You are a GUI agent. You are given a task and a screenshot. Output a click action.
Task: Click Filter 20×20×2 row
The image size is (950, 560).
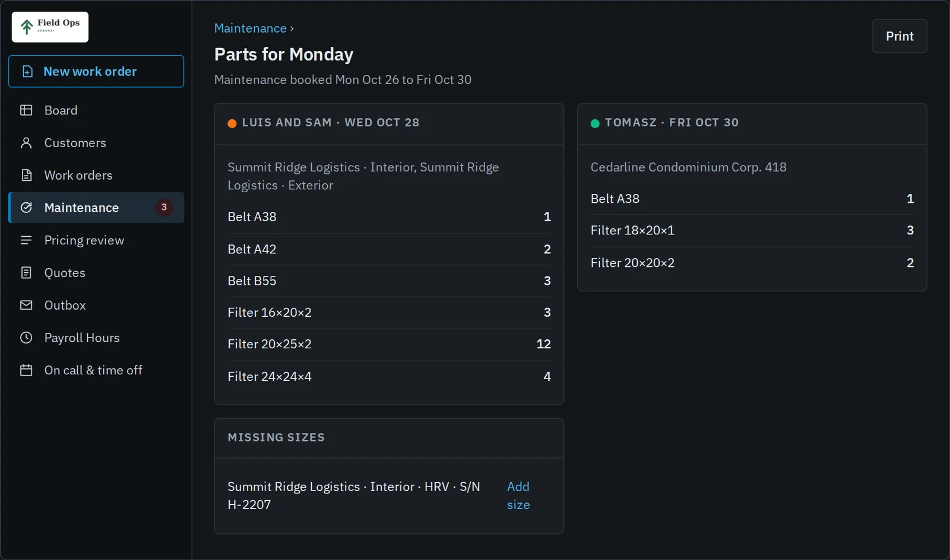tap(752, 263)
